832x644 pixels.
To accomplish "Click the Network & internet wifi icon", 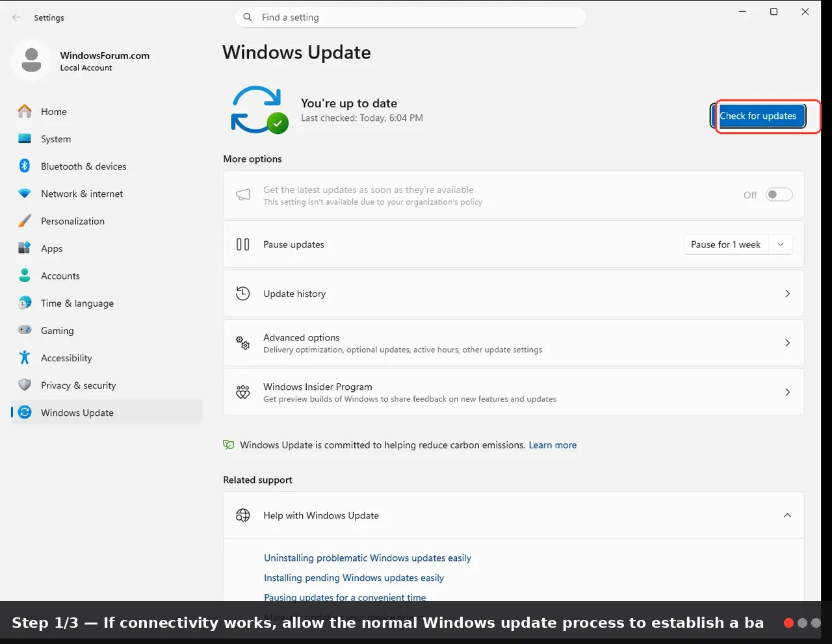I will pos(25,194).
